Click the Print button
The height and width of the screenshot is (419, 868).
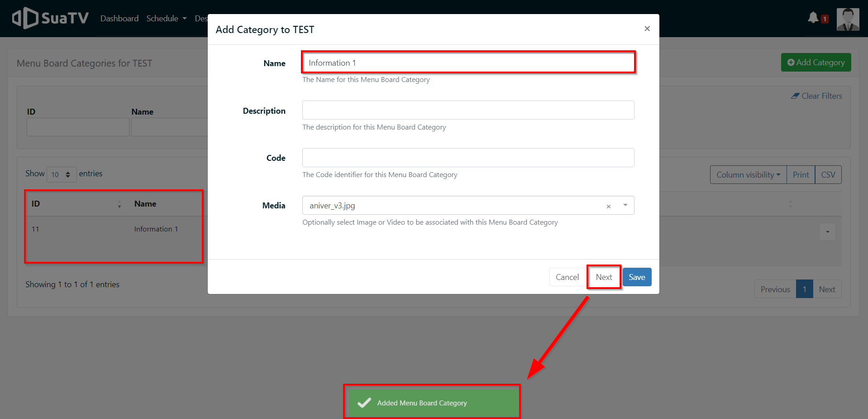801,175
